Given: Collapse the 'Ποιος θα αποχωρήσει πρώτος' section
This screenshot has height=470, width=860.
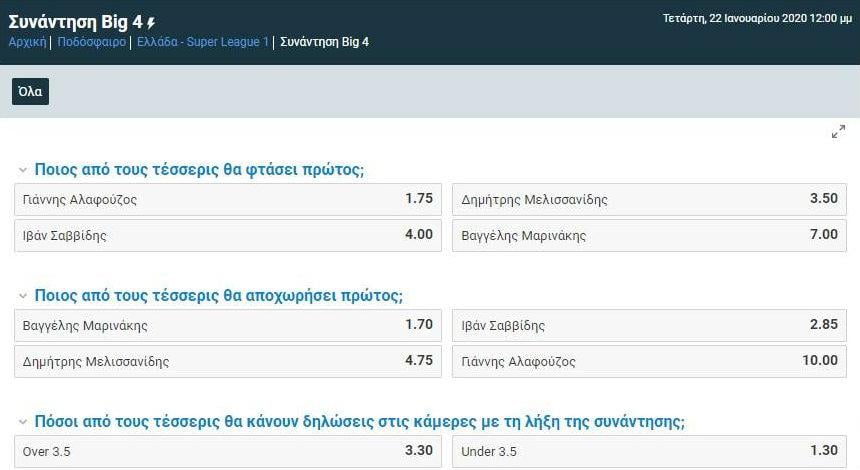Looking at the screenshot, I should pos(23,296).
